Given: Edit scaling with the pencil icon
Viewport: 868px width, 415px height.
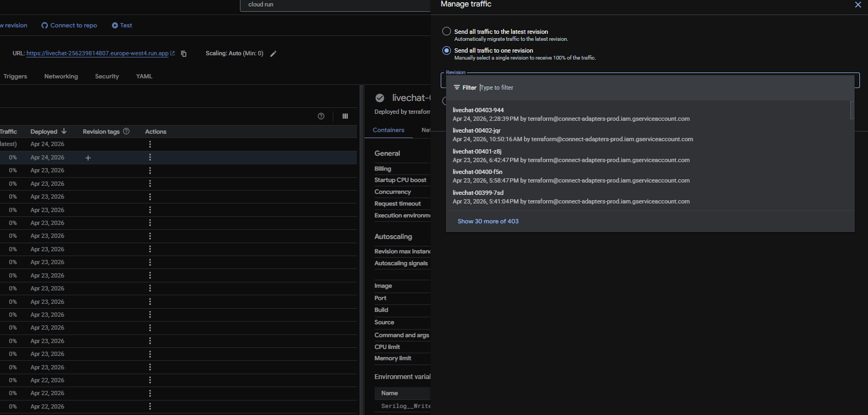Looking at the screenshot, I should [273, 54].
